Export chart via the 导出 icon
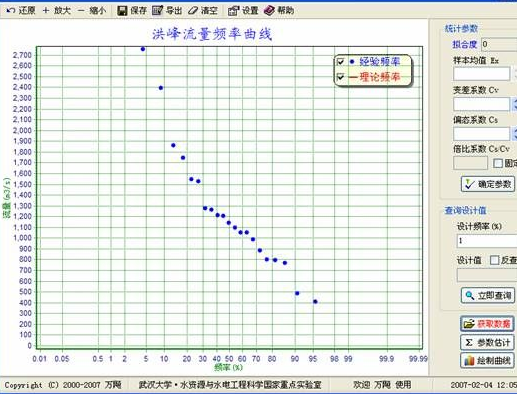The width and height of the screenshot is (517, 394). tap(157, 11)
